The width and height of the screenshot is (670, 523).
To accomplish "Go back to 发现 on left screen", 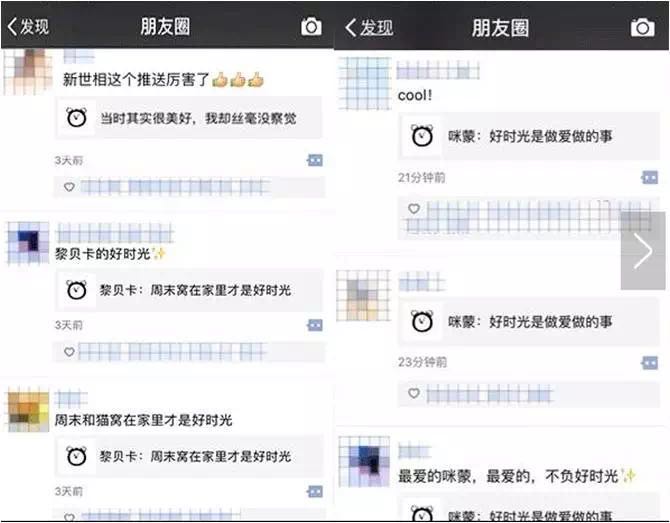I will pyautogui.click(x=28, y=26).
